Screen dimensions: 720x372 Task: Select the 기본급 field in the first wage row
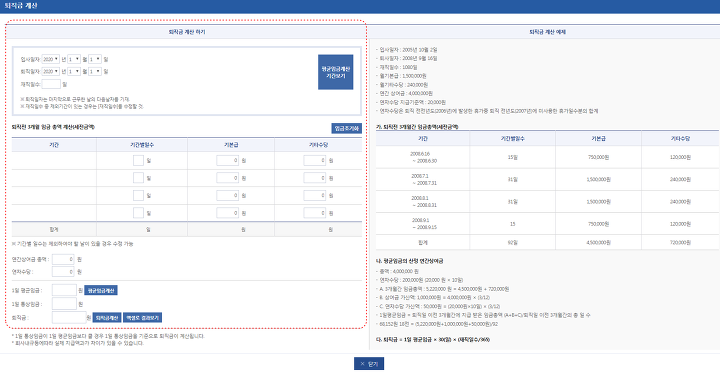[227, 161]
